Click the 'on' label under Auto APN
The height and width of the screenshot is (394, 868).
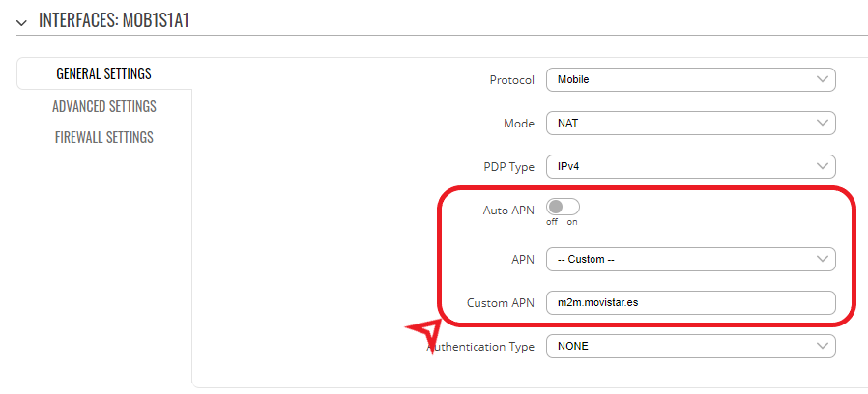pos(572,222)
